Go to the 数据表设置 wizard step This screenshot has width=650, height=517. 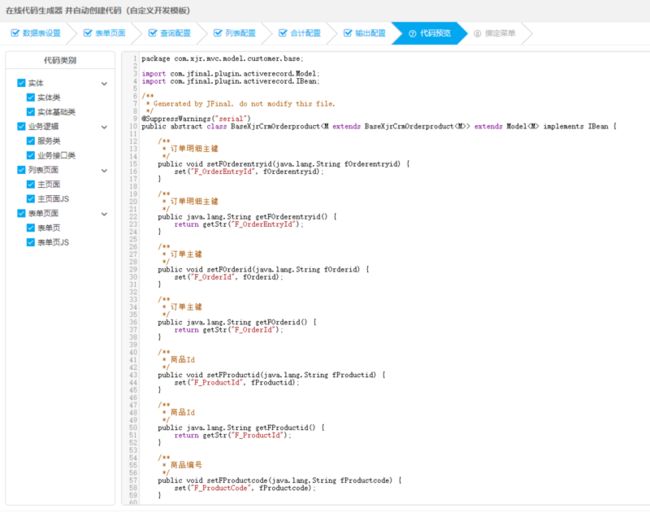pyautogui.click(x=36, y=33)
